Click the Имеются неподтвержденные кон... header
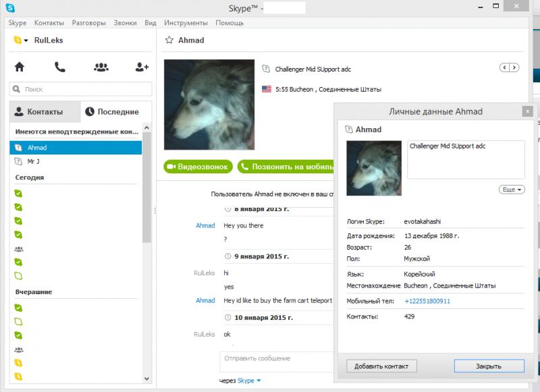Image resolution: width=540 pixels, height=392 pixels. [x=76, y=132]
